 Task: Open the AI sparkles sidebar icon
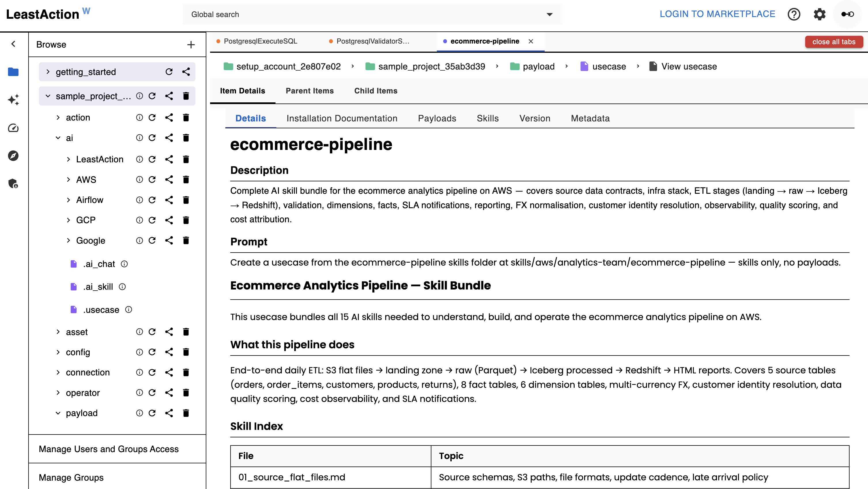tap(13, 99)
